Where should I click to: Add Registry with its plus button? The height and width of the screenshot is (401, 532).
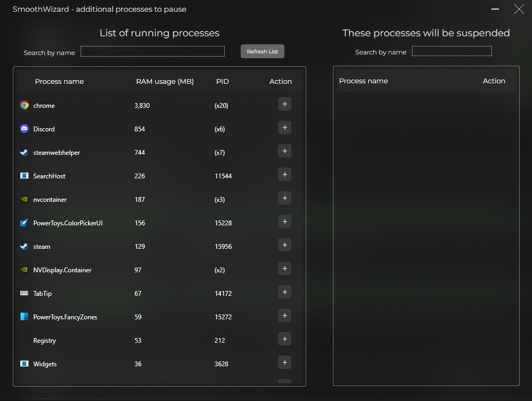[284, 339]
